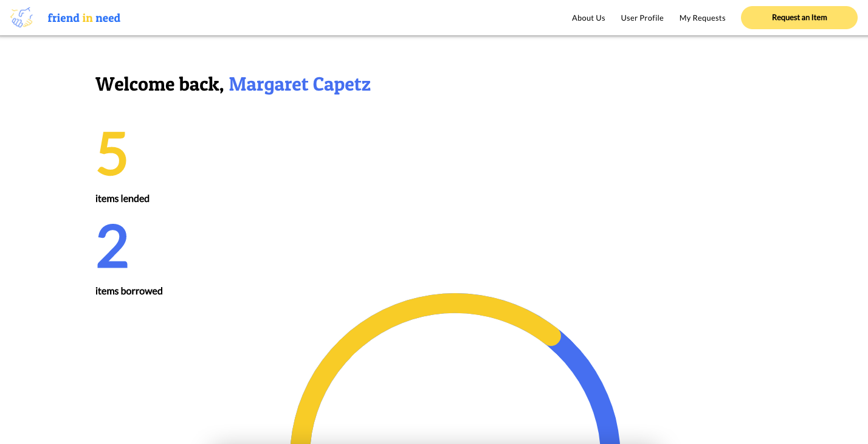Click the items borrowed label
This screenshot has width=868, height=444.
click(129, 291)
